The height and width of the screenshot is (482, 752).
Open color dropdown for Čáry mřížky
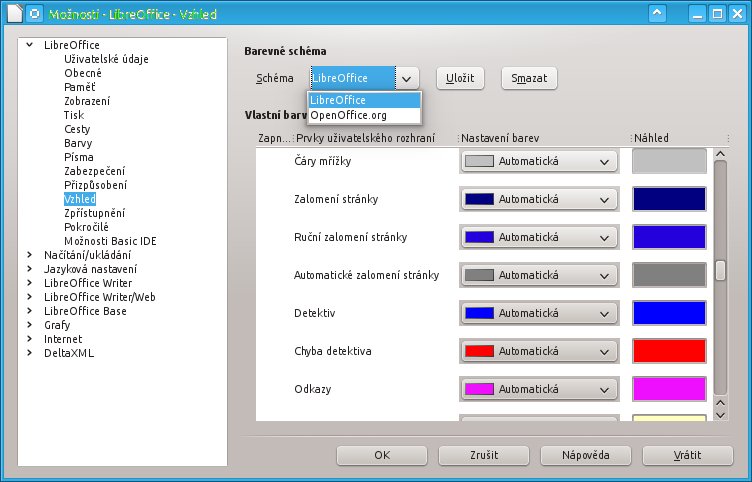539,161
